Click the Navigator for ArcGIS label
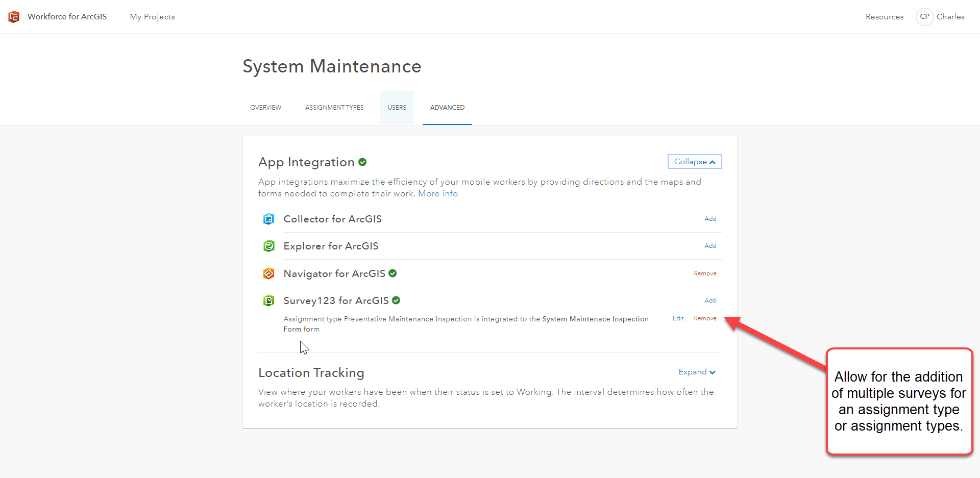The width and height of the screenshot is (980, 478). [334, 273]
